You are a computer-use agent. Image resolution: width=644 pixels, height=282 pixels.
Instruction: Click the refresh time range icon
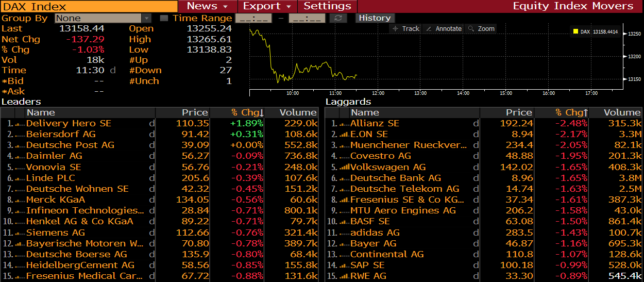(338, 18)
